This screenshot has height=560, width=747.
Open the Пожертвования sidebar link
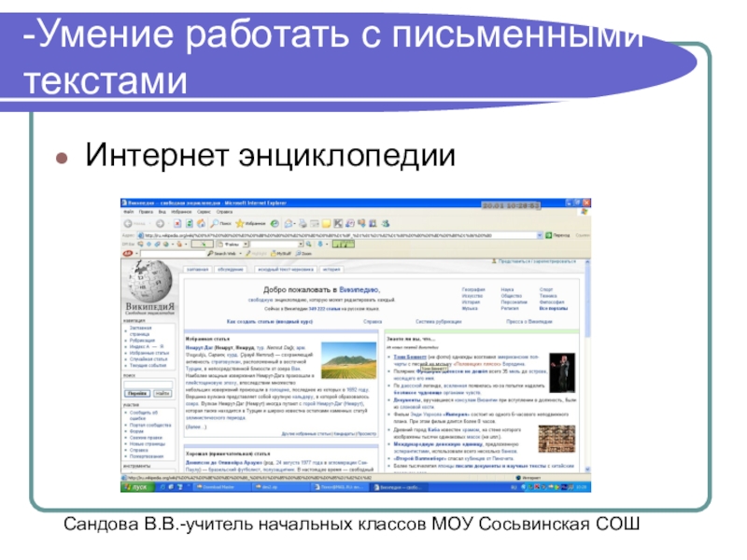147,456
